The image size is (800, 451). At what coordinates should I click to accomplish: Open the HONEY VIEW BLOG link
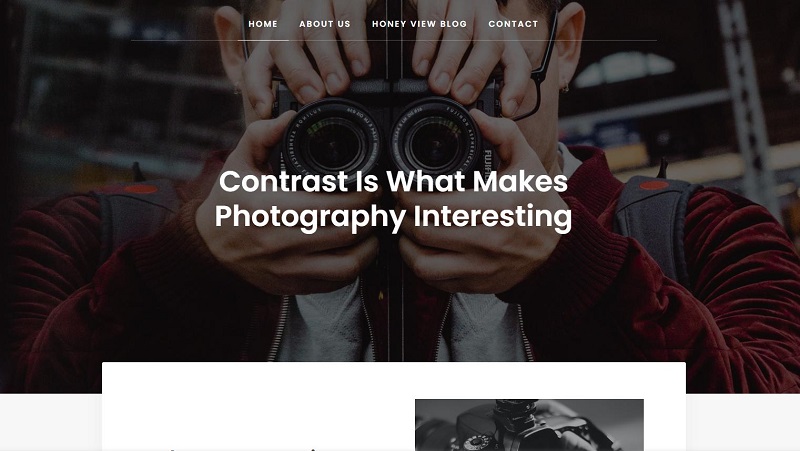pos(419,24)
